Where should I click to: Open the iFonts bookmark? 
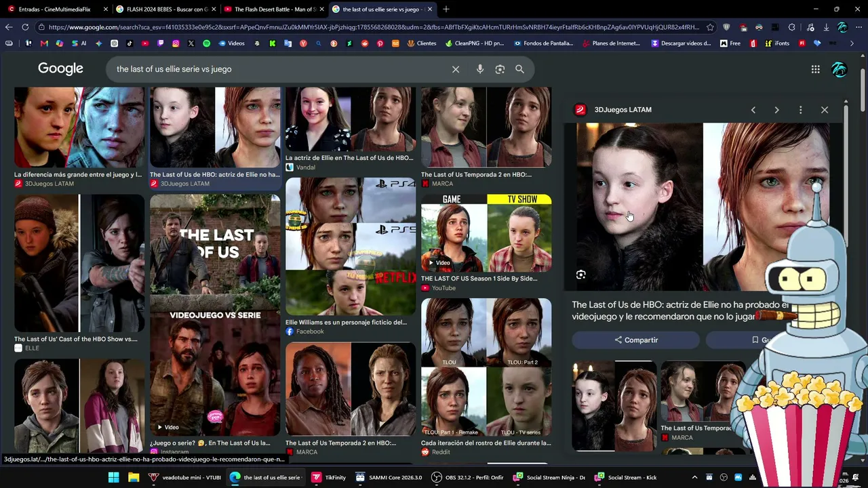[x=776, y=43]
